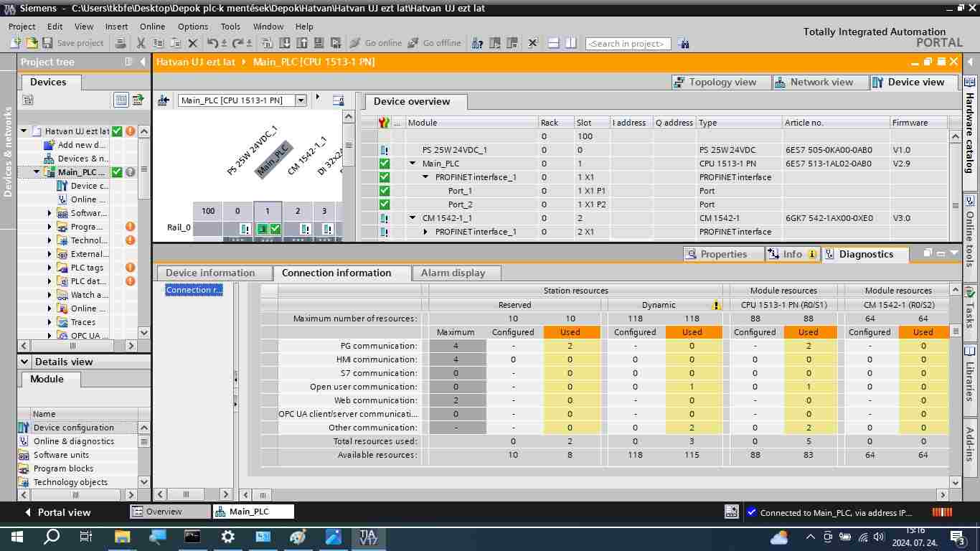Click the Search in project input field

click(628, 44)
